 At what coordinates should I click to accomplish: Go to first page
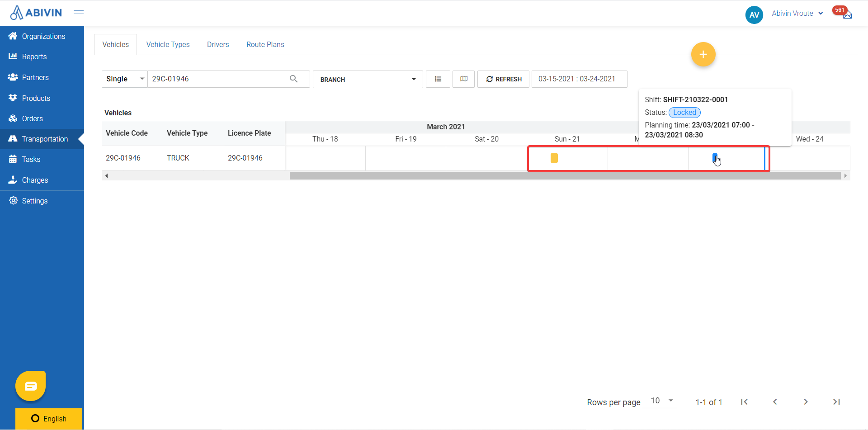tap(744, 402)
